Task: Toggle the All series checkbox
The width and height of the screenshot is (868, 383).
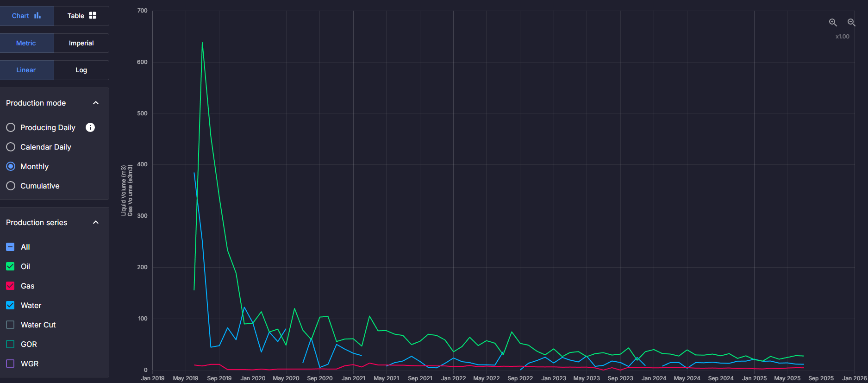Action: 10,247
